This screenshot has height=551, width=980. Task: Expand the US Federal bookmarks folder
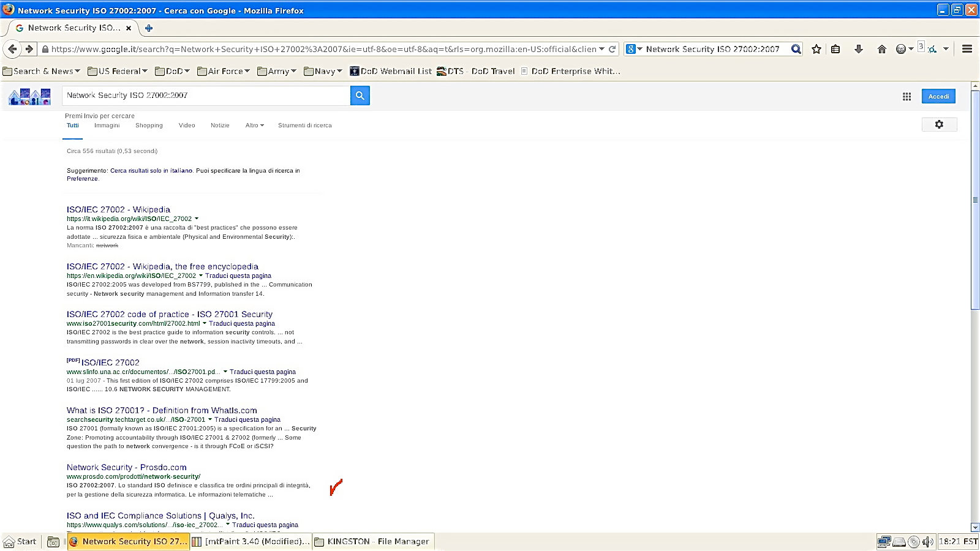pos(118,71)
